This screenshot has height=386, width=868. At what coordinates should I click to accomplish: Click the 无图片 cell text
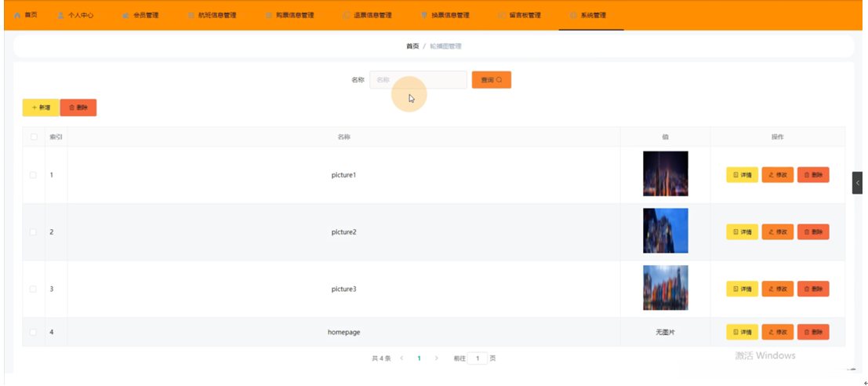click(666, 333)
